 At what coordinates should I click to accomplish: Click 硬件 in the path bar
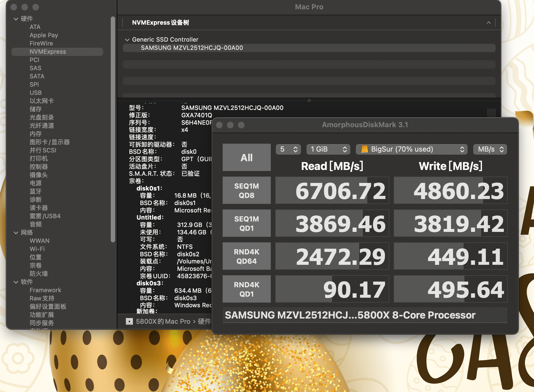pyautogui.click(x=204, y=321)
